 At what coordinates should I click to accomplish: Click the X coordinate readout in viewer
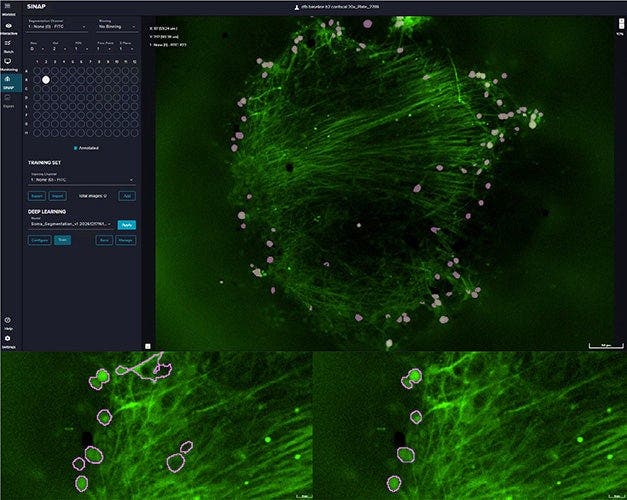coord(164,28)
